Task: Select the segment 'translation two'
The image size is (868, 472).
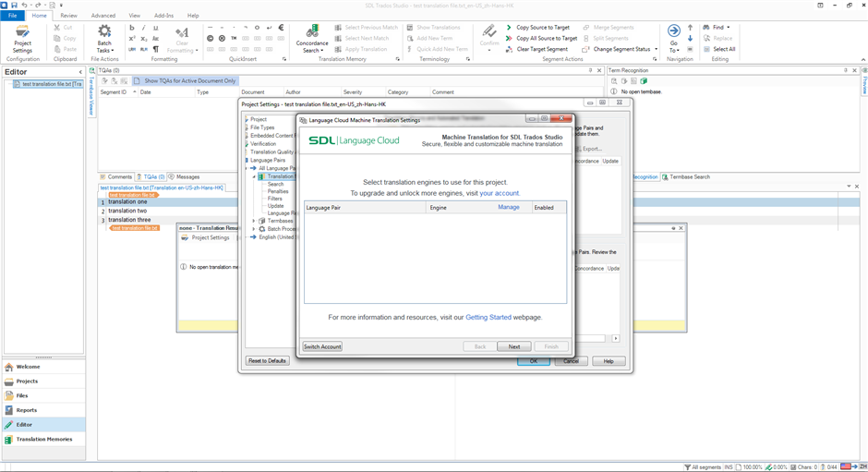Action: click(127, 211)
